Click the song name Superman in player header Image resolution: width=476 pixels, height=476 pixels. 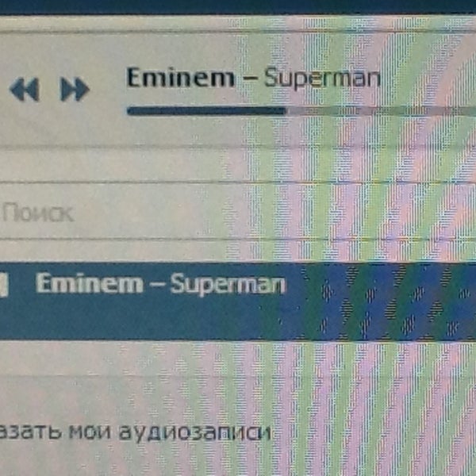322,79
